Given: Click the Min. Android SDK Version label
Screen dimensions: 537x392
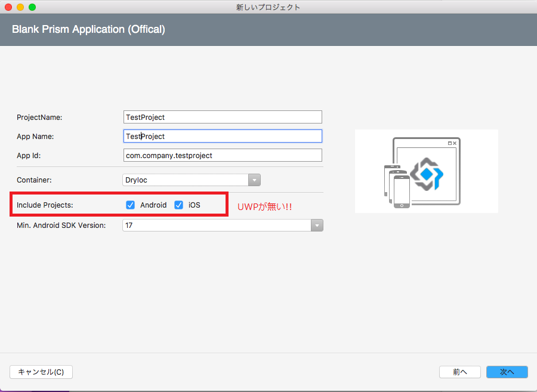Looking at the screenshot, I should tap(61, 226).
